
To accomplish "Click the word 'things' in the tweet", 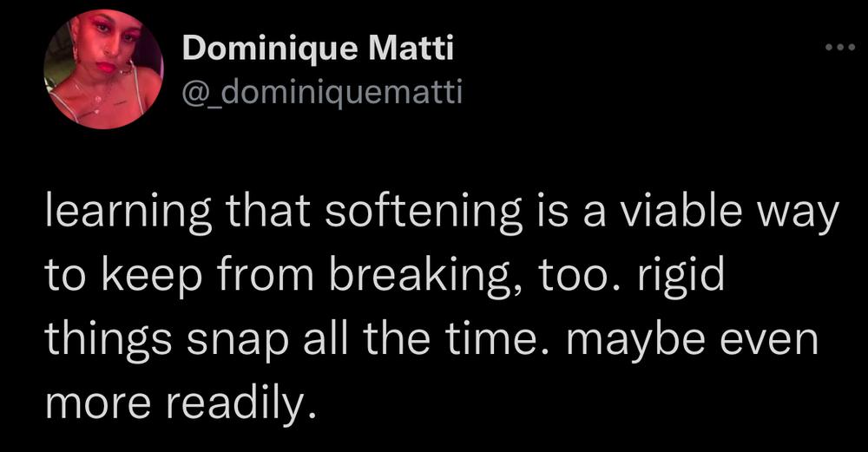I will (108, 340).
